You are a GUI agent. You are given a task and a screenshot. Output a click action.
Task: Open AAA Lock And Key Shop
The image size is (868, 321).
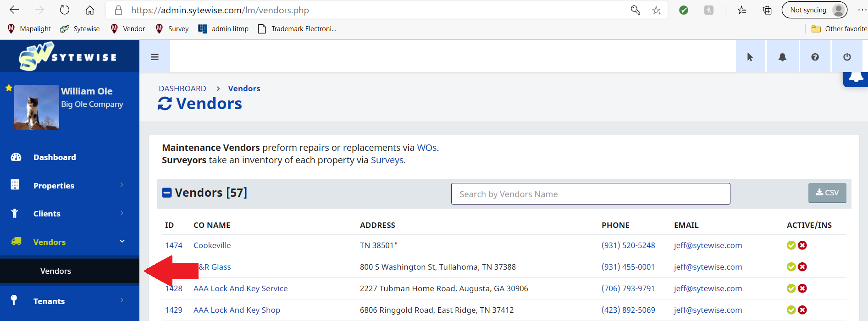[237, 310]
